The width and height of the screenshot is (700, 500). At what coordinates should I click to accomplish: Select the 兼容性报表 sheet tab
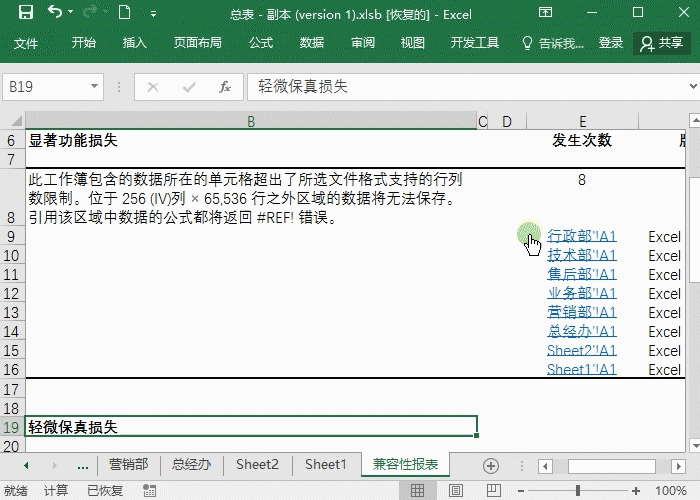coord(405,465)
